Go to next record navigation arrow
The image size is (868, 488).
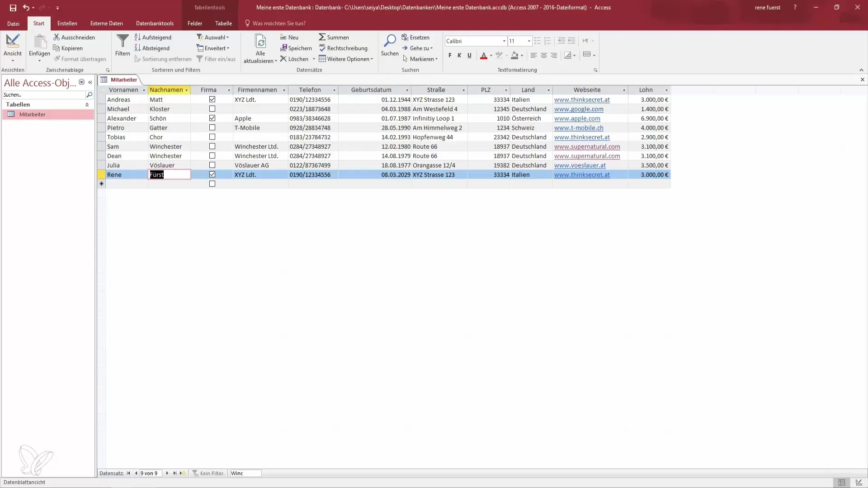tap(167, 473)
